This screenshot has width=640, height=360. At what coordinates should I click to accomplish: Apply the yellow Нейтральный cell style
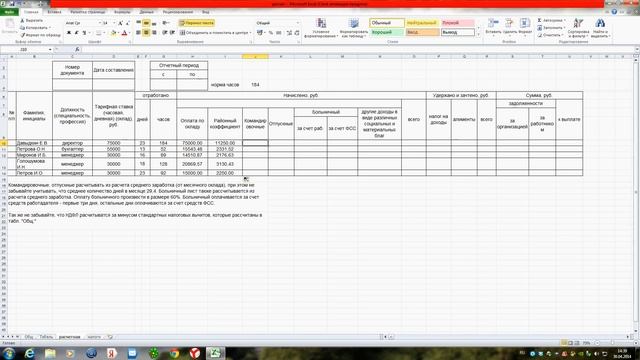(x=422, y=23)
